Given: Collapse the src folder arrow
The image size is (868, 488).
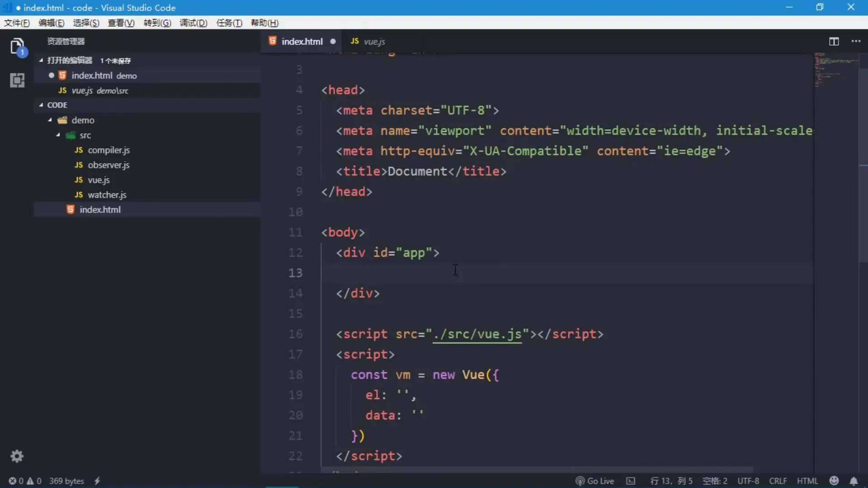Looking at the screenshot, I should coord(58,135).
